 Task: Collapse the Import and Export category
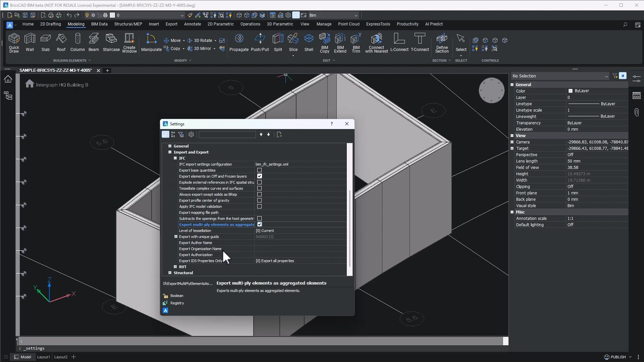pos(170,152)
